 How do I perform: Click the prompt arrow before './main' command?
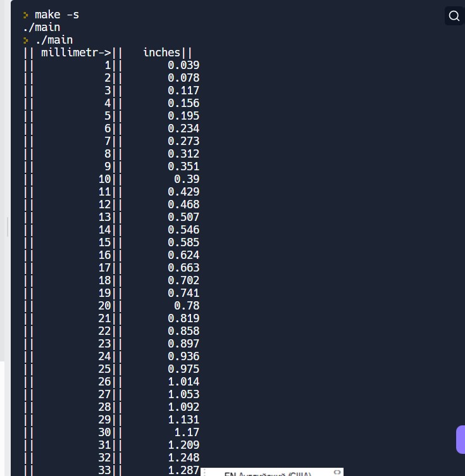pos(26,40)
